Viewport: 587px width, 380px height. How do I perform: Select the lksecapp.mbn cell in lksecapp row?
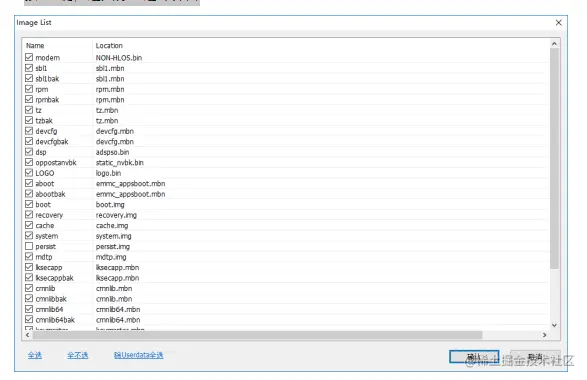(117, 267)
